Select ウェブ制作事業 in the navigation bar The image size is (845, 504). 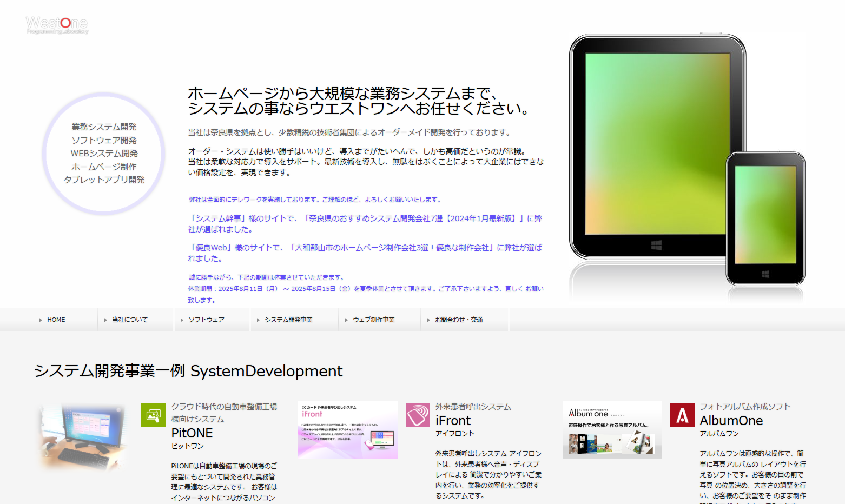point(373,320)
